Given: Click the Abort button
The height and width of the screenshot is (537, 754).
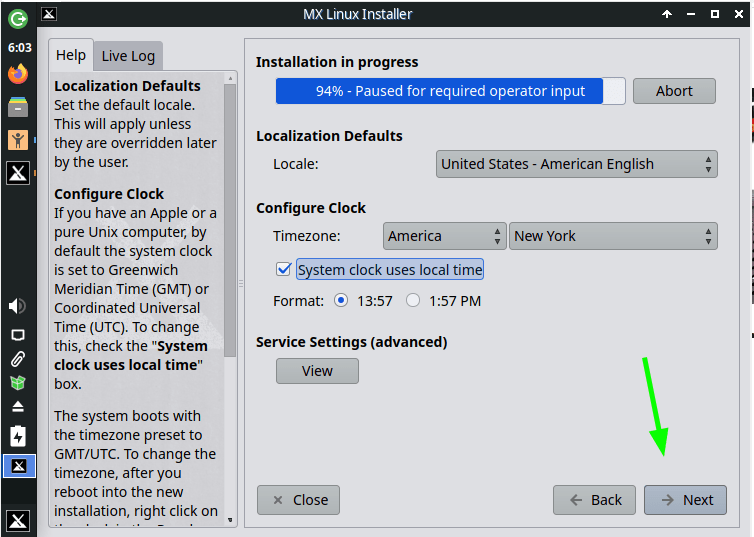Looking at the screenshot, I should [x=674, y=91].
